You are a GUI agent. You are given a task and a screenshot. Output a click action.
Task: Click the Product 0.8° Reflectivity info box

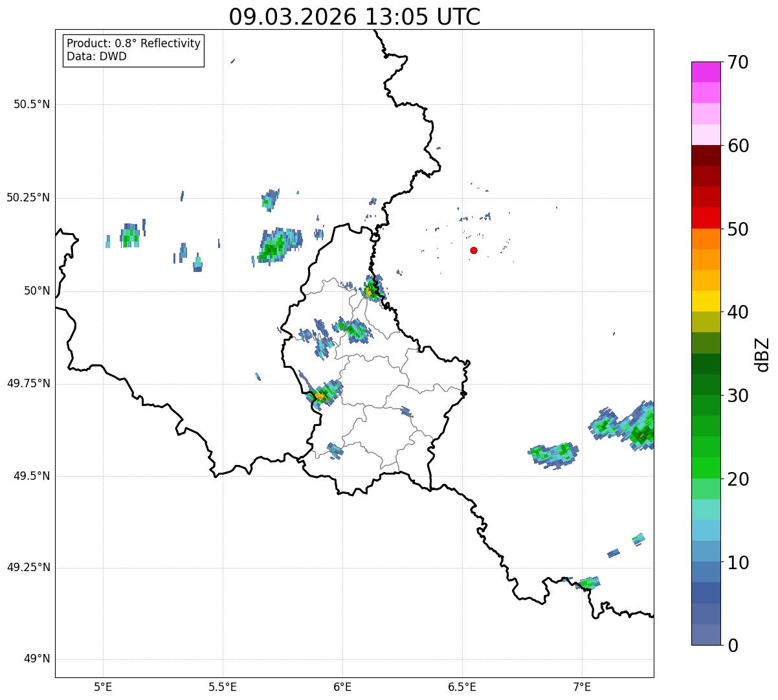[134, 51]
